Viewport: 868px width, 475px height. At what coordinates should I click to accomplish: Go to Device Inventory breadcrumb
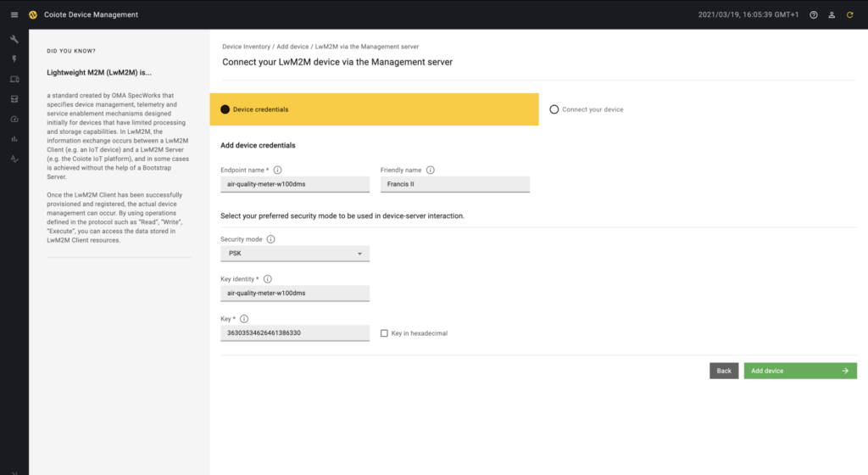click(246, 47)
